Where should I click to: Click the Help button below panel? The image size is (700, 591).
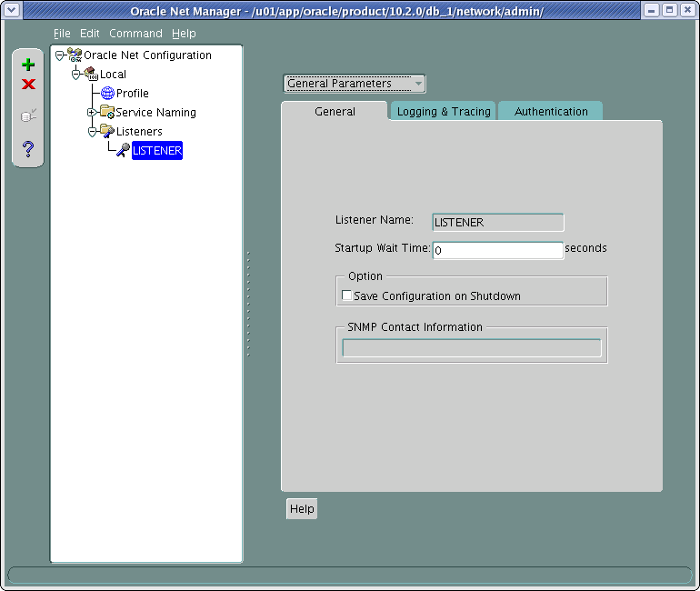tap(302, 509)
